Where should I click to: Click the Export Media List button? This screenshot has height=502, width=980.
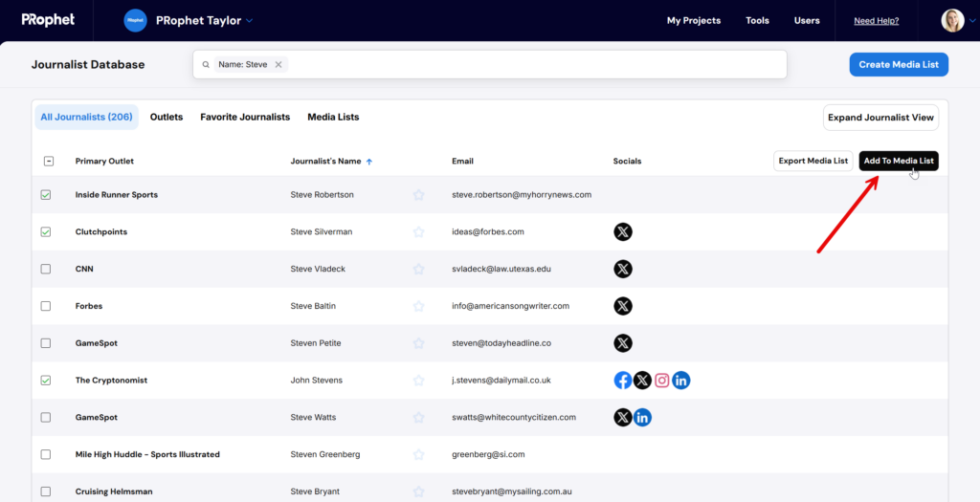[x=813, y=161]
